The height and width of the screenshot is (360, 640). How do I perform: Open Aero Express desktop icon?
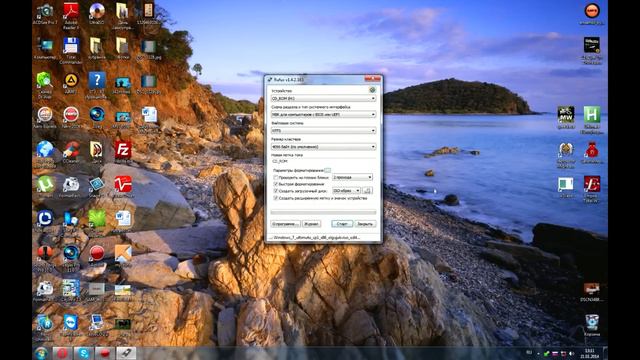(x=45, y=118)
